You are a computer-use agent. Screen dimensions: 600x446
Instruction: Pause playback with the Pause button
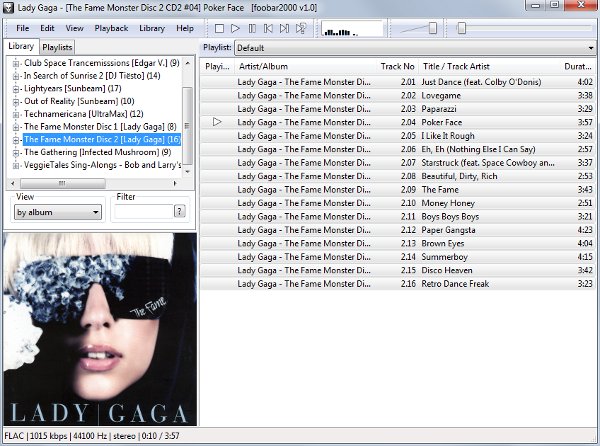point(252,28)
